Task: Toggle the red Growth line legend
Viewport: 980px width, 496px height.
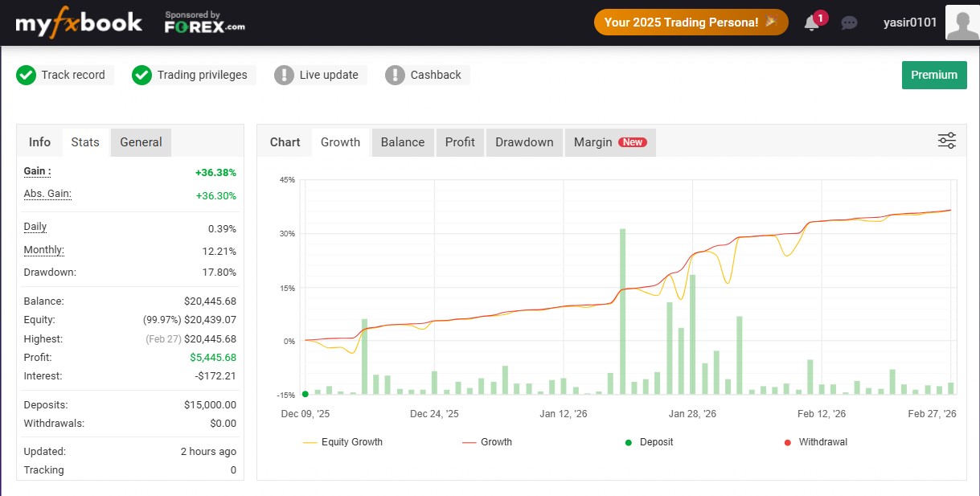Action: tap(487, 442)
